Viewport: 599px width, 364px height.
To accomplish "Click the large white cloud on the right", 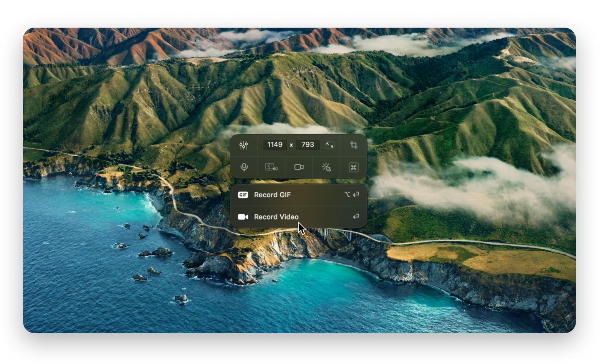I will pyautogui.click(x=480, y=184).
